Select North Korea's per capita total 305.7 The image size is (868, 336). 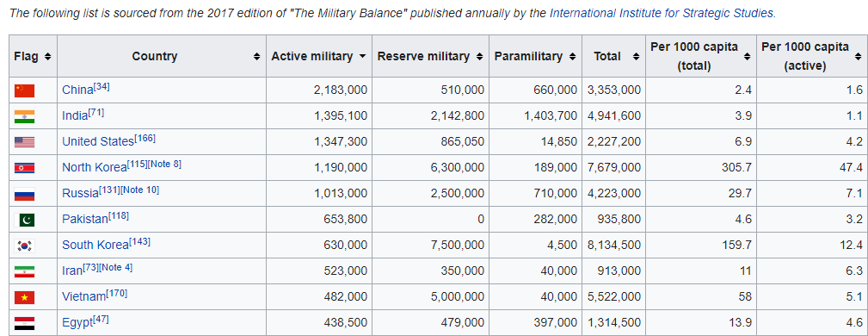pos(737,168)
